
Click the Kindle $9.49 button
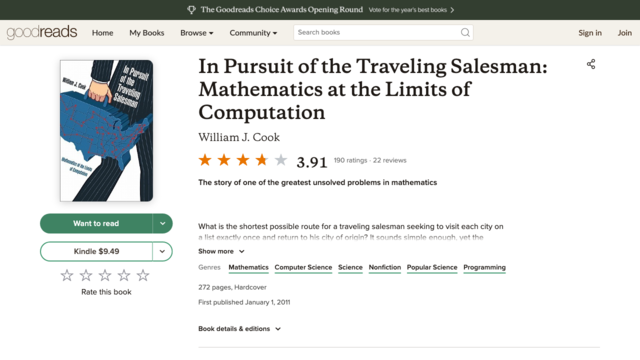[96, 251]
